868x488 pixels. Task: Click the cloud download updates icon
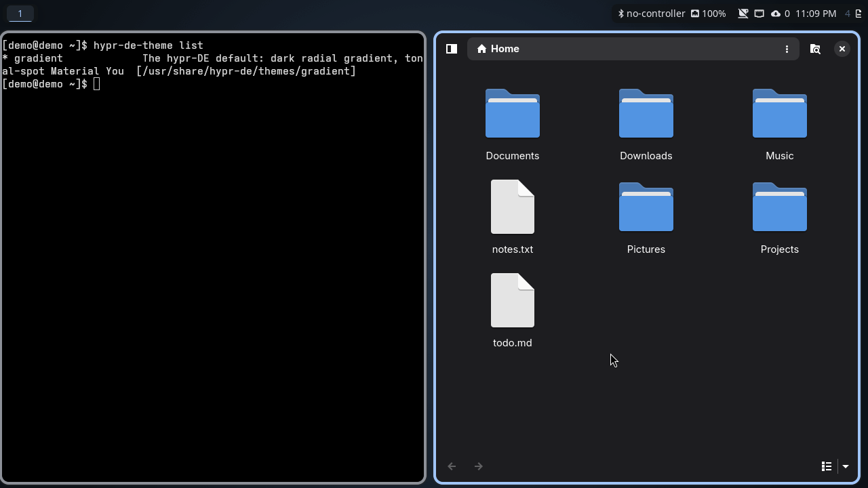click(x=776, y=14)
